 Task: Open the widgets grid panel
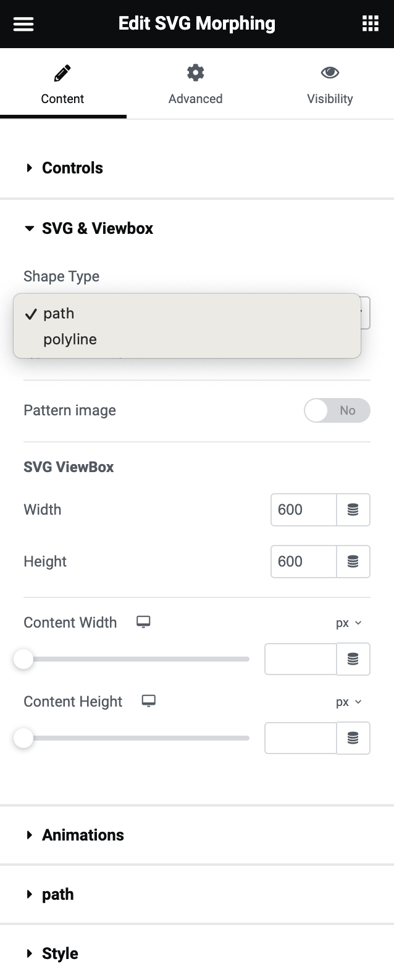click(370, 24)
